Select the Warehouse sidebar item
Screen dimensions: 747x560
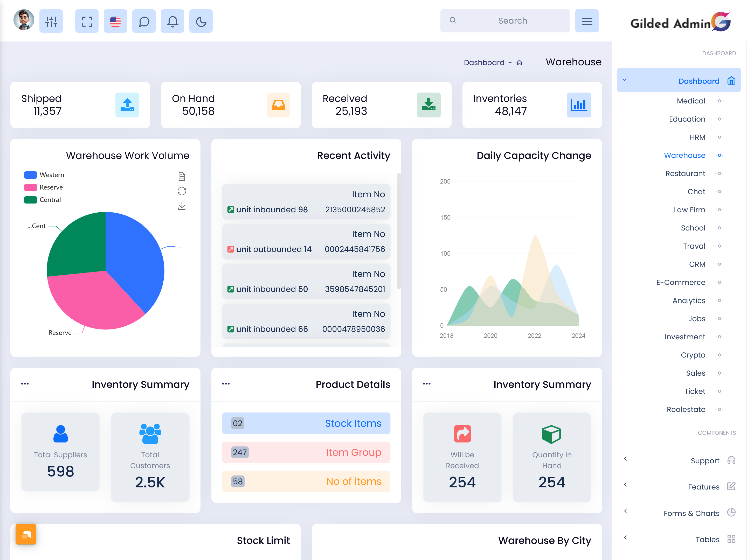pyautogui.click(x=684, y=155)
